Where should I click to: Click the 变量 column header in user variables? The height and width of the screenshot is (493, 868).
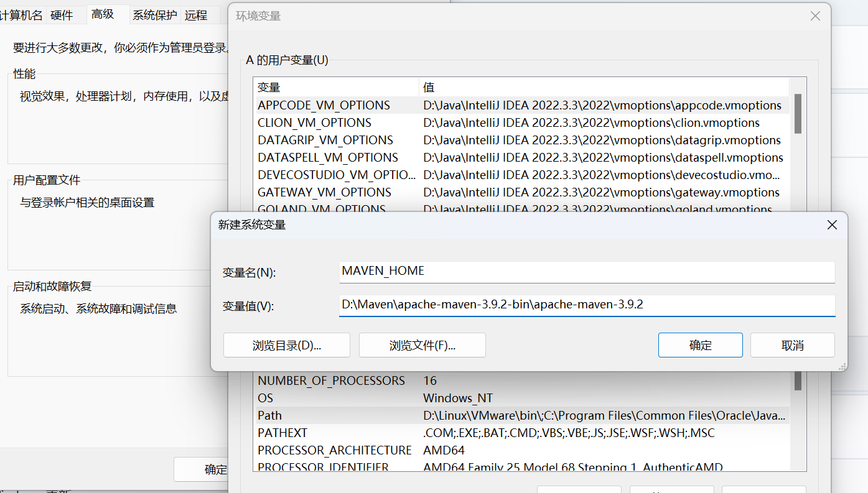[337, 87]
